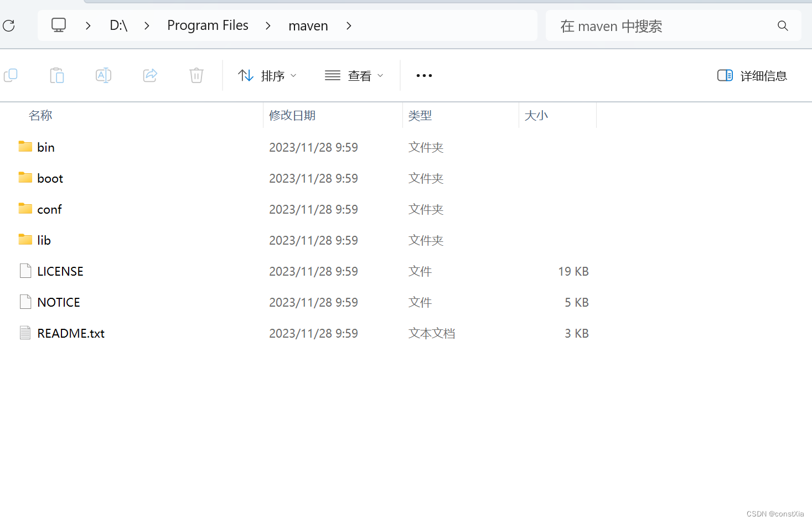Viewport: 812px width, 522px height.
Task: Select the README.txt file name
Action: (x=71, y=333)
